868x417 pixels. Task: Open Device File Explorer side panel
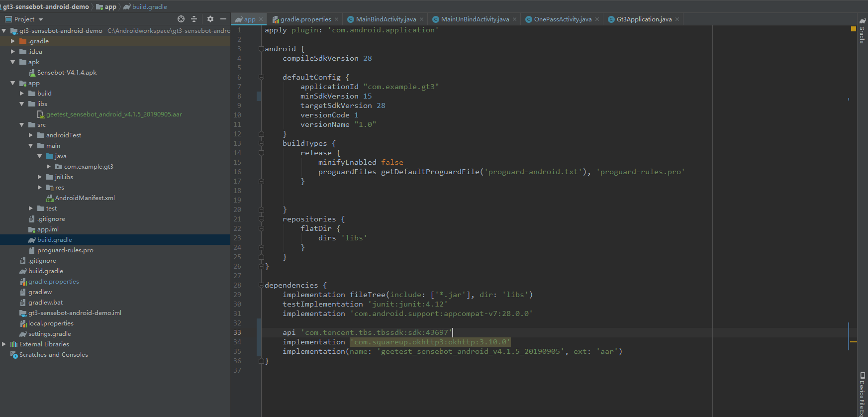[x=863, y=394]
